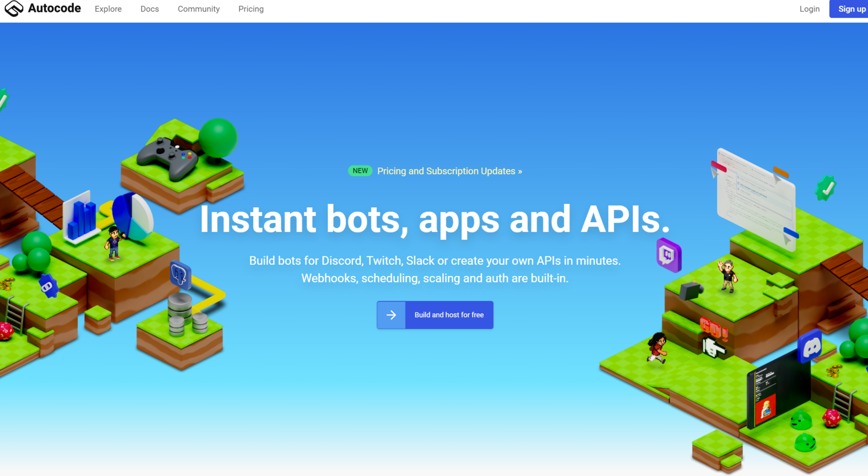
Task: Click the running pixel character in red
Action: pyautogui.click(x=656, y=348)
